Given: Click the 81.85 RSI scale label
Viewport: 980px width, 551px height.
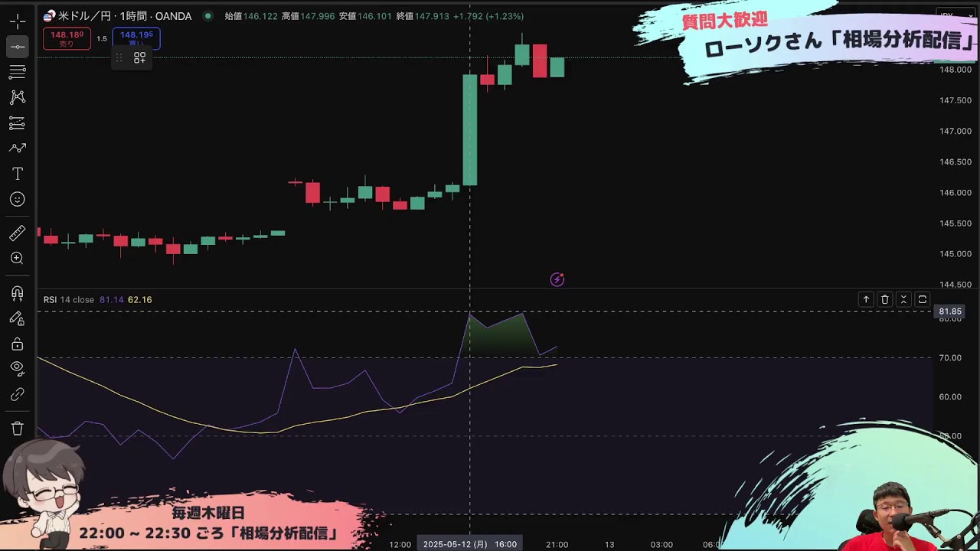Looking at the screenshot, I should (950, 311).
